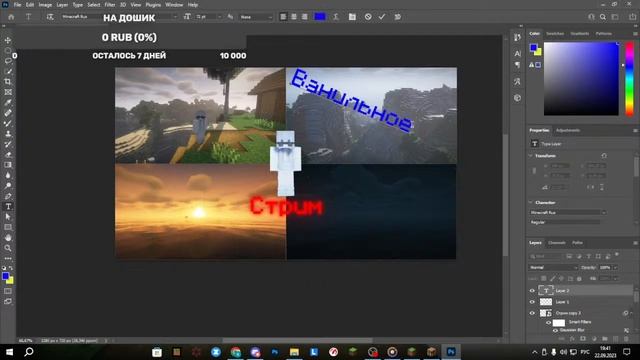Switch to the Paths tab
Viewport: 640px width, 360px height.
click(577, 243)
